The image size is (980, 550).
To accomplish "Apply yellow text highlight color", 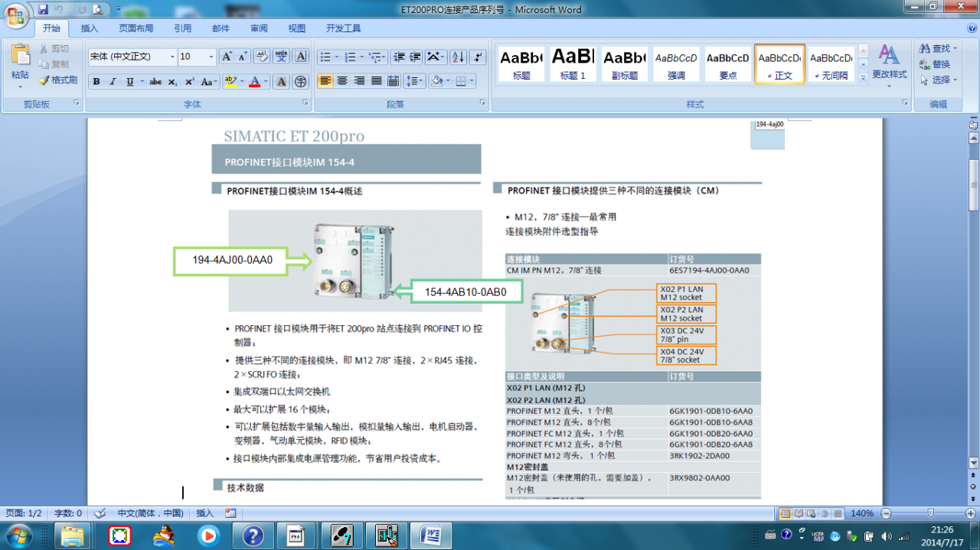I will (230, 81).
